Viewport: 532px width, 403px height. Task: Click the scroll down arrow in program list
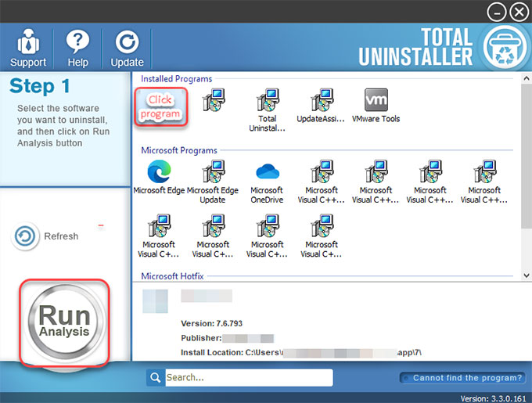(x=527, y=275)
